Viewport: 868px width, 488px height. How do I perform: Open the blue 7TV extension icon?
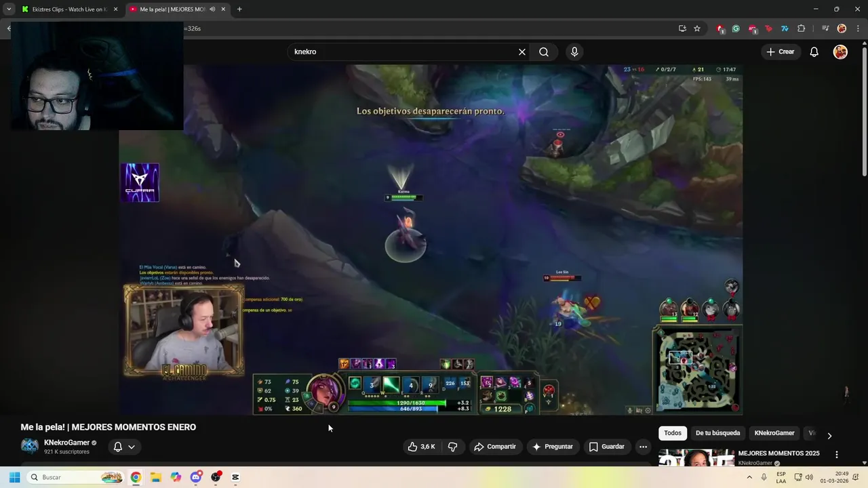click(785, 28)
